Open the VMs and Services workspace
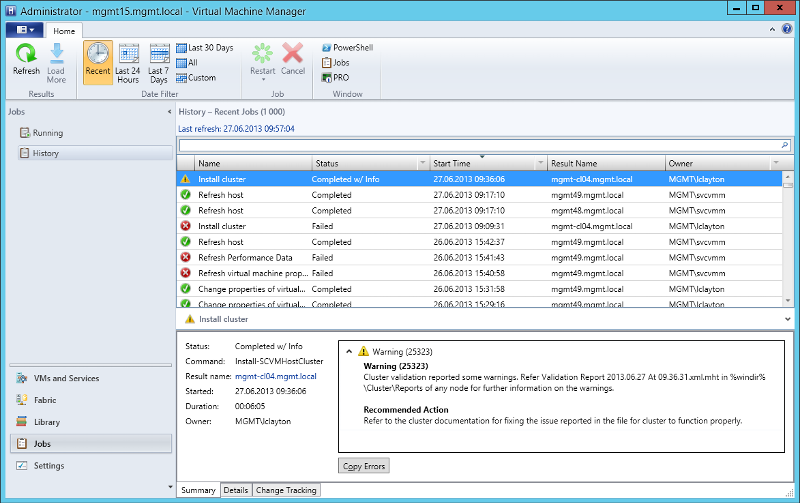This screenshot has height=503, width=800. (x=91, y=379)
